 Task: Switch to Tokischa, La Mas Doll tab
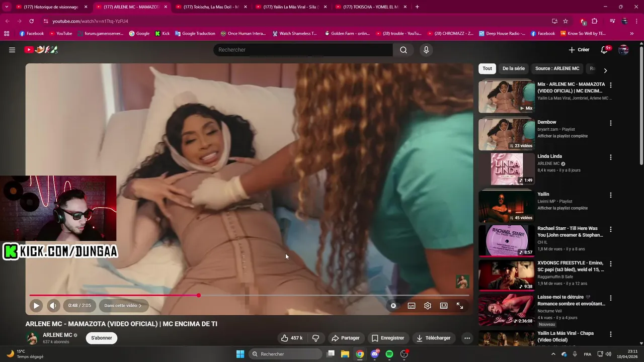pos(210,7)
